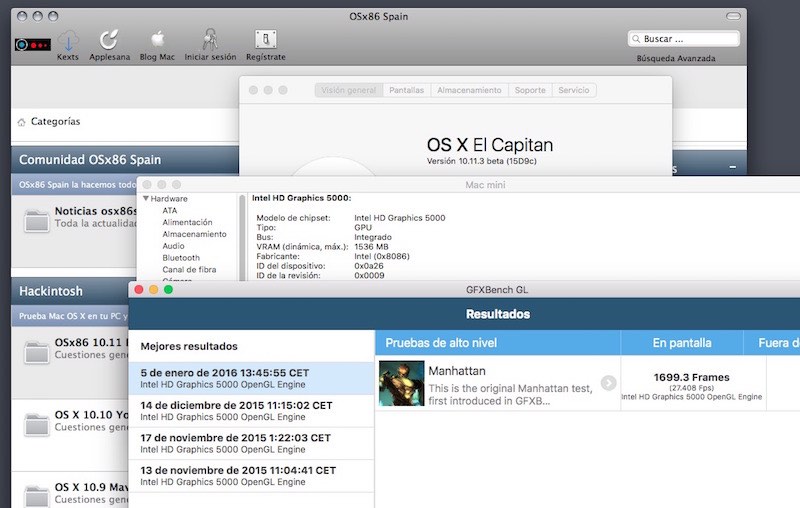
Task: Click the Manhattan test thumbnail image
Action: (402, 383)
